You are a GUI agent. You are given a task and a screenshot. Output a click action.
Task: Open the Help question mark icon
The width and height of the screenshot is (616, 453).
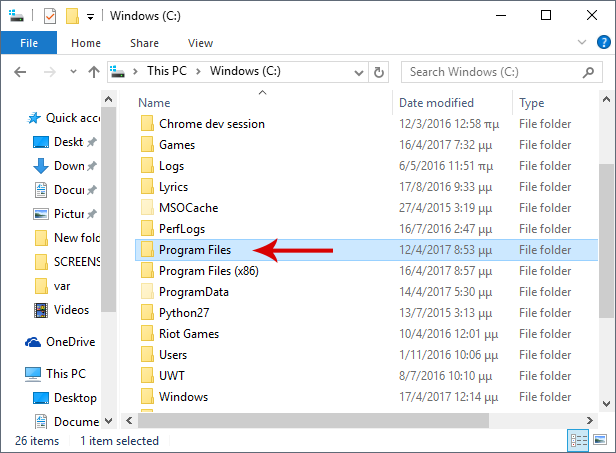point(603,42)
